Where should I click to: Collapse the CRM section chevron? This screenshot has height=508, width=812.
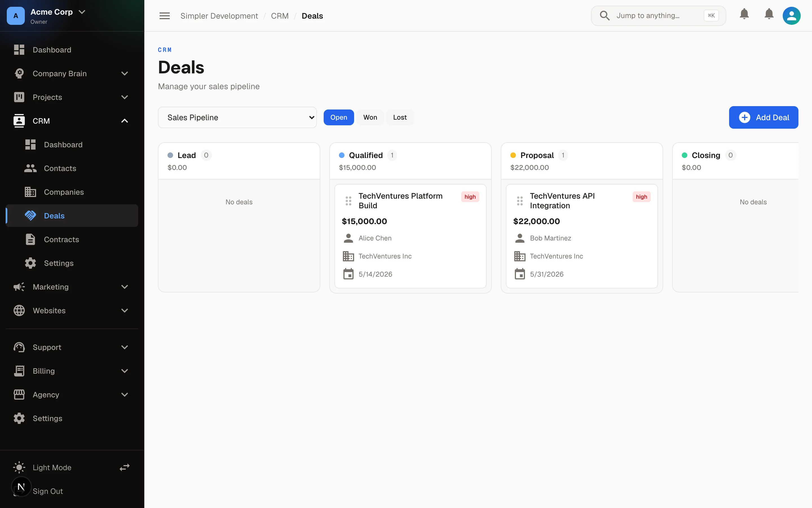click(x=125, y=121)
